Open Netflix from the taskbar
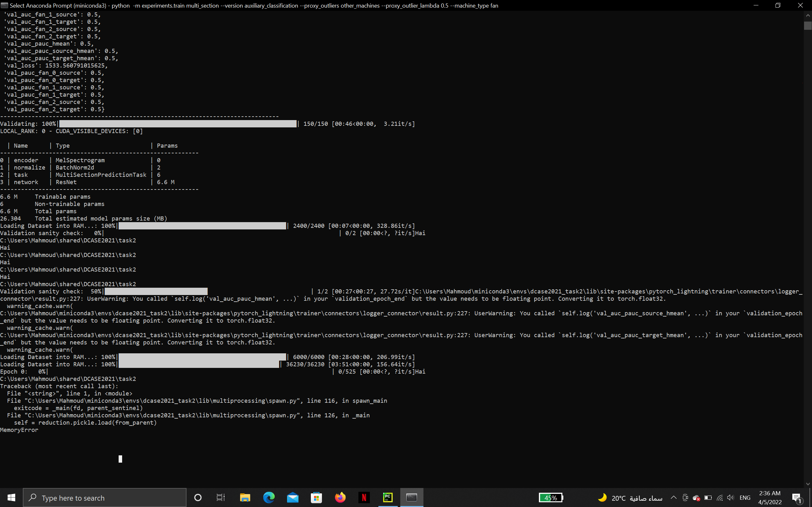 click(x=364, y=497)
